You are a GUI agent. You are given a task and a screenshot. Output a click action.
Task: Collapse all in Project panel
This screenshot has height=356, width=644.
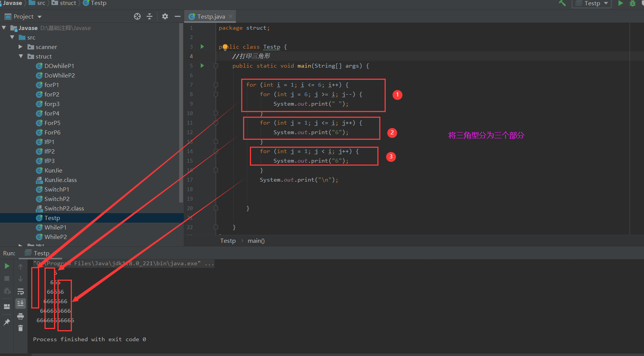click(x=149, y=16)
